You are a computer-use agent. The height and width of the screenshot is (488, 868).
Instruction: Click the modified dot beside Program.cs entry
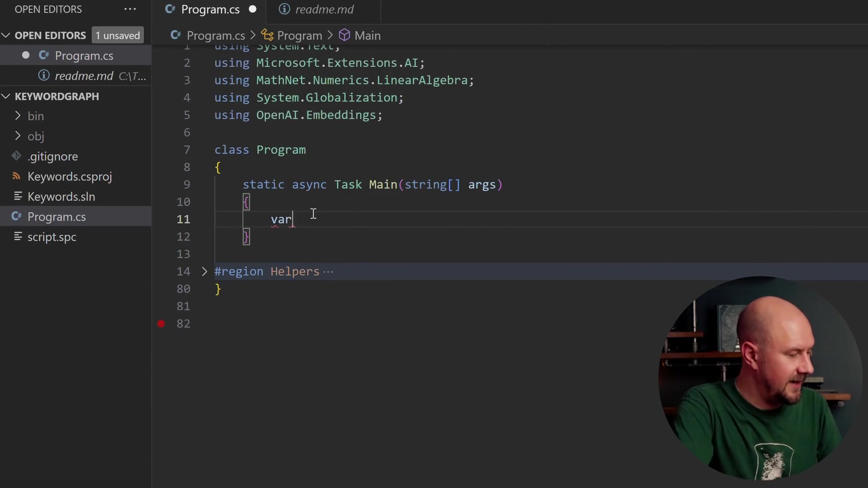pyautogui.click(x=25, y=55)
